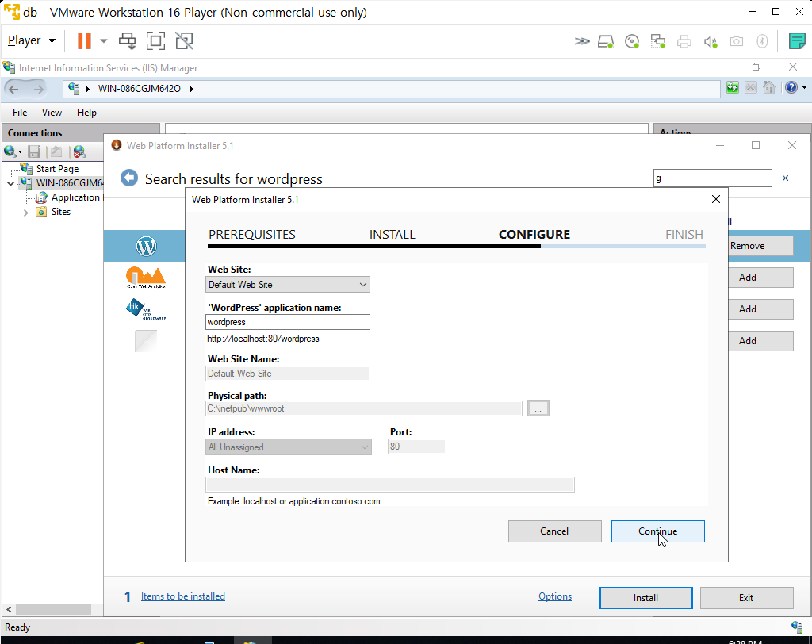Open the Player menu in VMware
This screenshot has height=644, width=812.
pyautogui.click(x=31, y=40)
